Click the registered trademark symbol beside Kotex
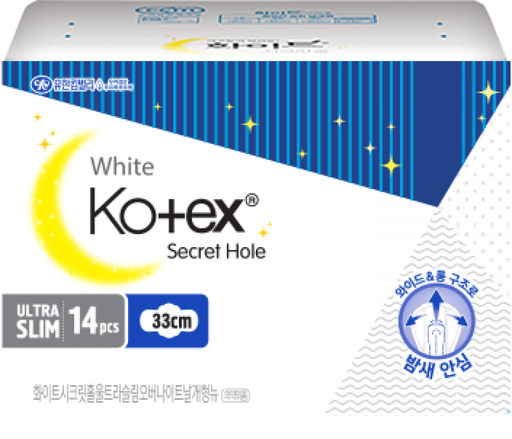Viewport: 512px width, 439px height. pos(252,200)
